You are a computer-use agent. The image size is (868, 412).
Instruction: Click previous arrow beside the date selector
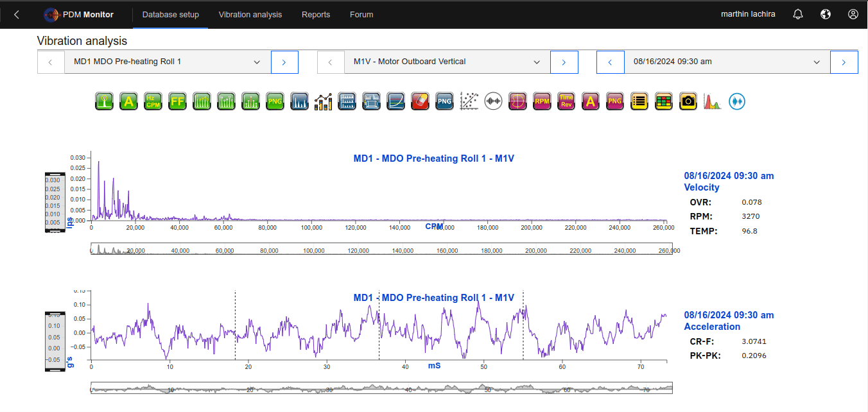pyautogui.click(x=611, y=62)
